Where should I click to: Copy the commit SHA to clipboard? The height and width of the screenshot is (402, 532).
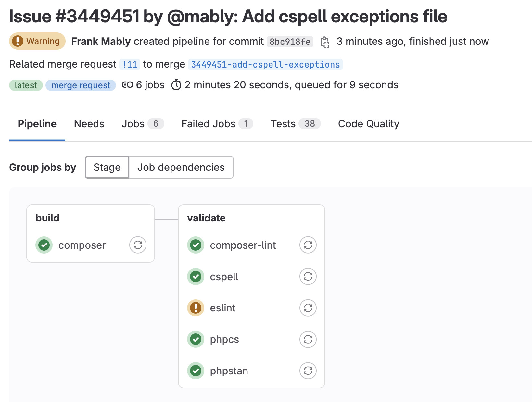(x=325, y=41)
